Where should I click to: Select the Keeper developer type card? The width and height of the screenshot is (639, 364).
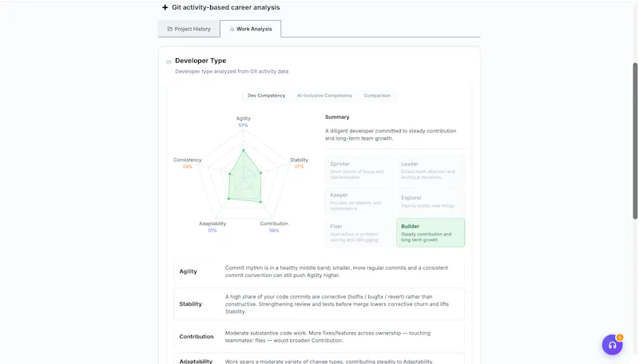pos(359,201)
